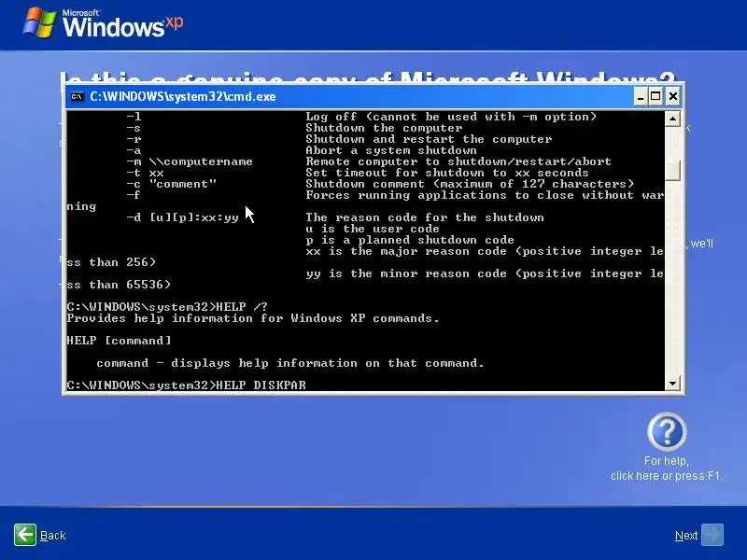This screenshot has height=560, width=747.
Task: Click 'Set timeout for shutdown to xx seconds' text
Action: pyautogui.click(x=447, y=173)
